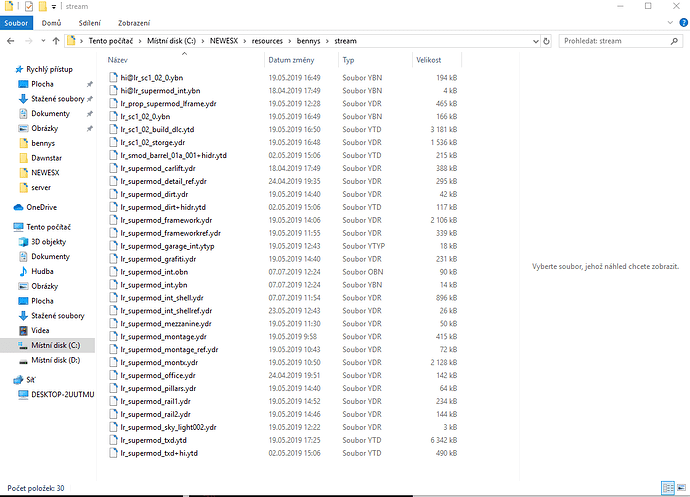Screen dimensions: 690x497
Task: Open the Soubor menu tab
Action: [x=17, y=23]
